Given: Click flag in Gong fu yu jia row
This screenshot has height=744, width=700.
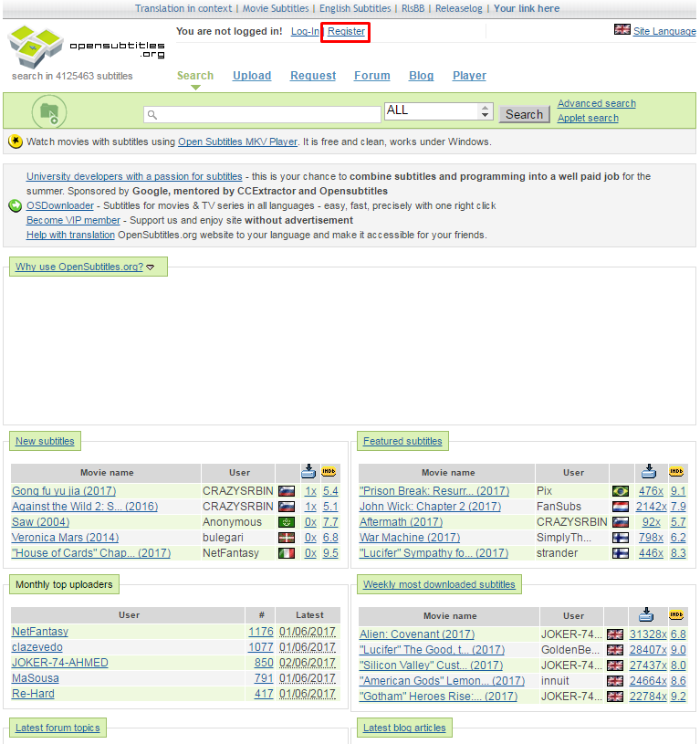Looking at the screenshot, I should pyautogui.click(x=287, y=491).
